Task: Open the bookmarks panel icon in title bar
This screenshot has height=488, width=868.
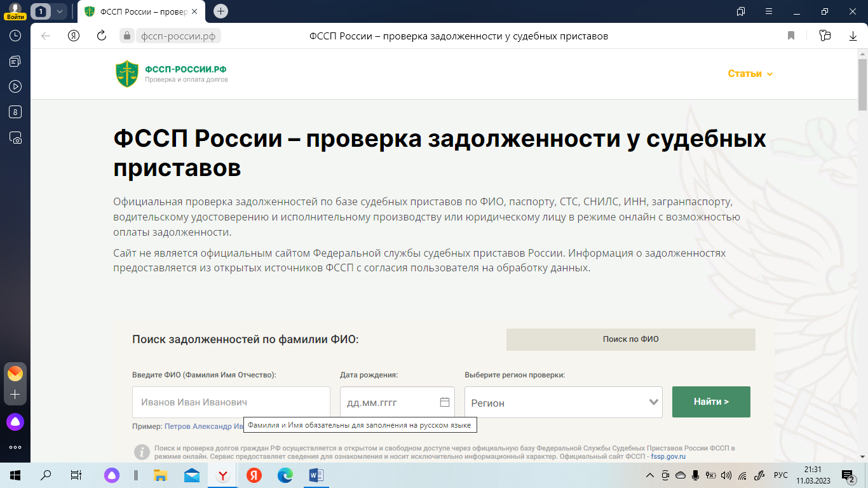Action: [741, 11]
